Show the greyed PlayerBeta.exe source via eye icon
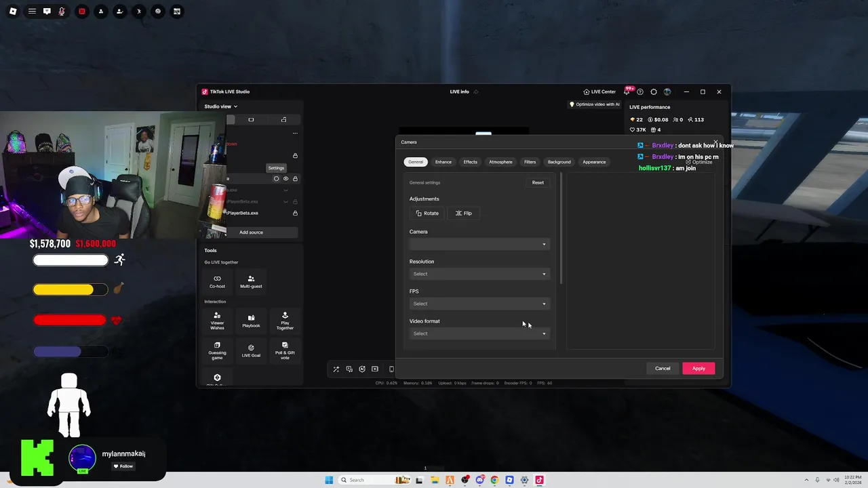 [x=285, y=202]
